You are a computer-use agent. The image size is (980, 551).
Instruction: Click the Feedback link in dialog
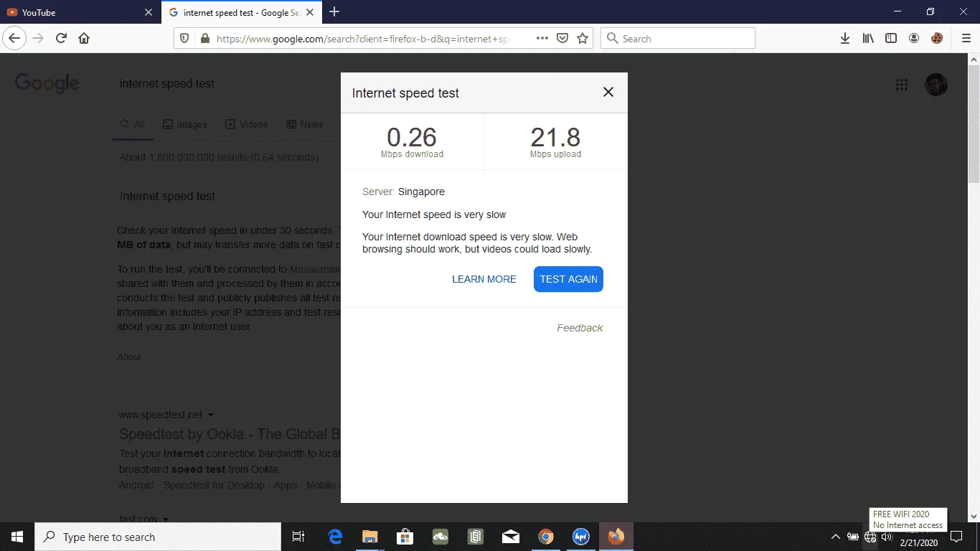tap(580, 328)
